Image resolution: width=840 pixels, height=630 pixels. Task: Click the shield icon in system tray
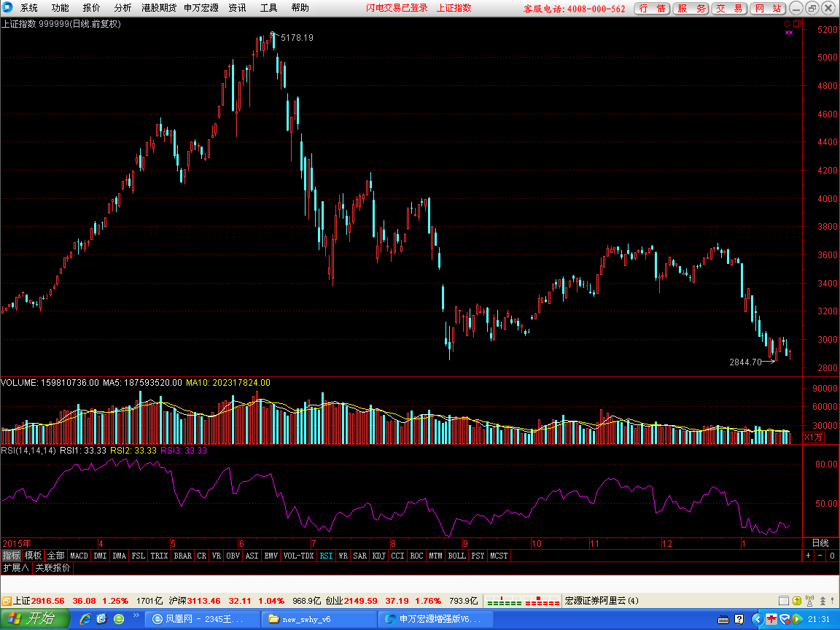[785, 619]
